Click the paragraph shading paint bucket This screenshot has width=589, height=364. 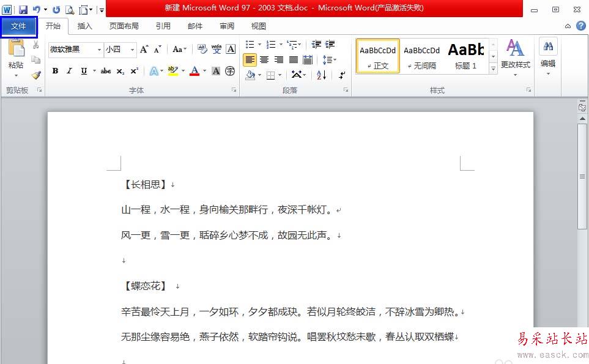(250, 75)
